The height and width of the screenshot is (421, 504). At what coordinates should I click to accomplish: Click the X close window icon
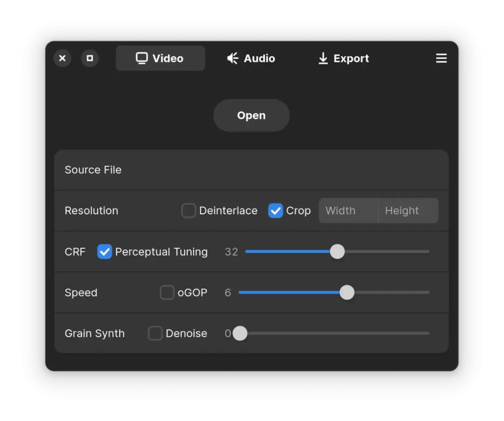point(63,58)
